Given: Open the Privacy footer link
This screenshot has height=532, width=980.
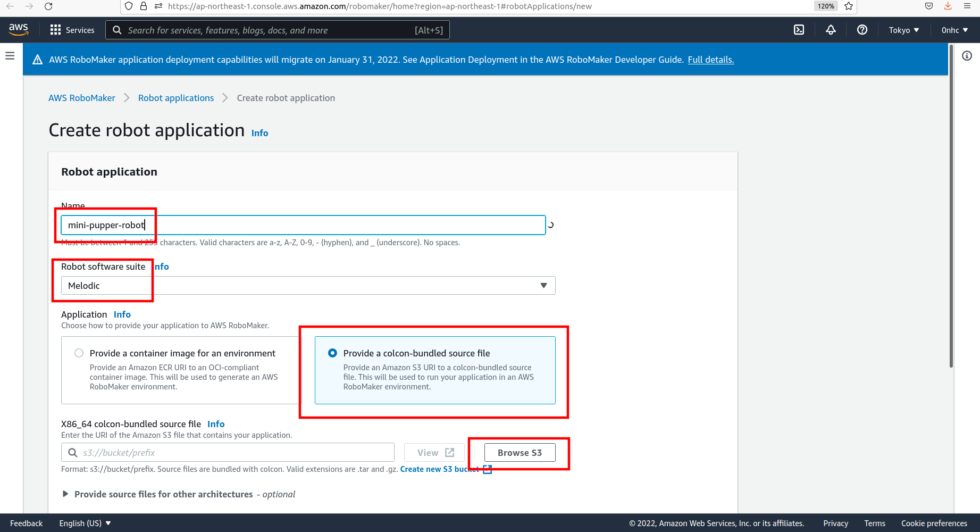Looking at the screenshot, I should [835, 523].
